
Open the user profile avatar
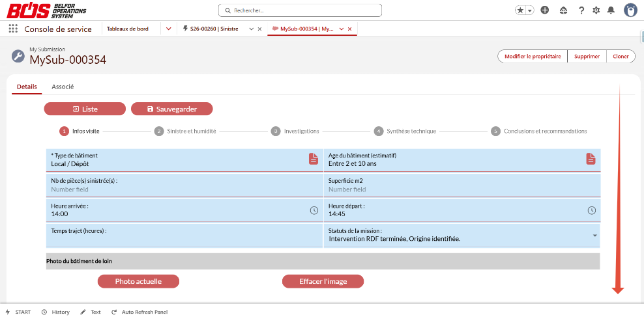630,10
